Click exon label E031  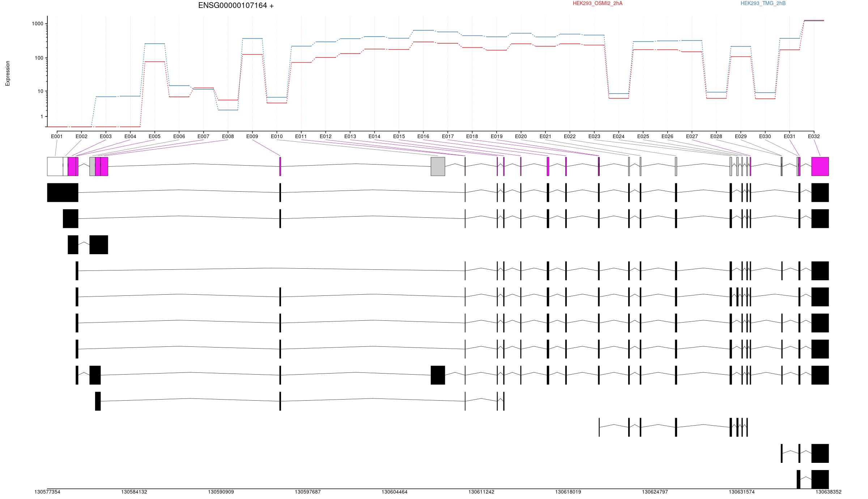(790, 136)
